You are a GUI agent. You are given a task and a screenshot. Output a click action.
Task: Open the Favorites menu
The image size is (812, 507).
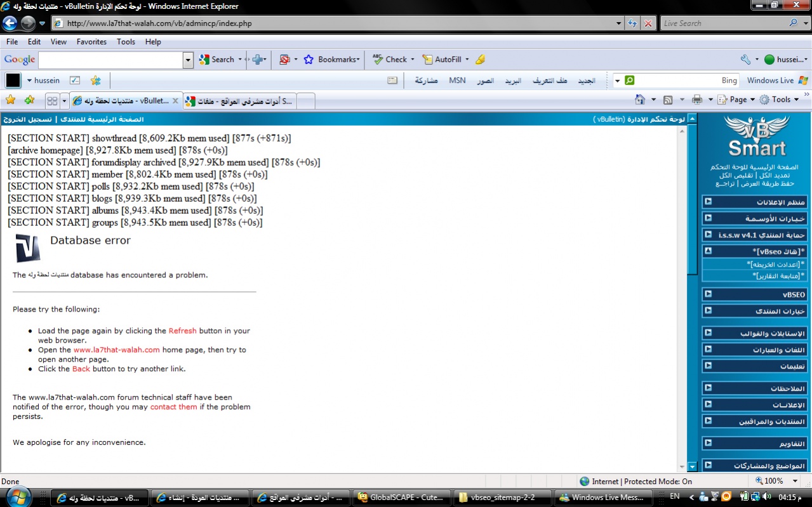(91, 42)
